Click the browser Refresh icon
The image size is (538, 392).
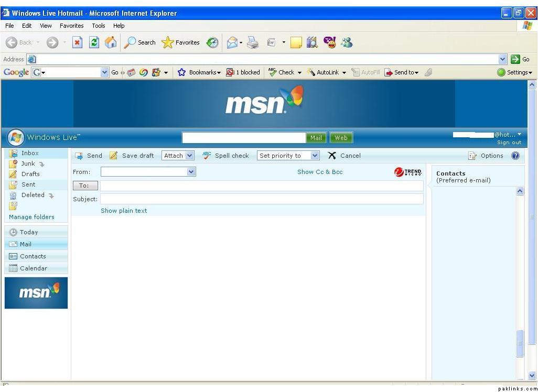(x=94, y=42)
